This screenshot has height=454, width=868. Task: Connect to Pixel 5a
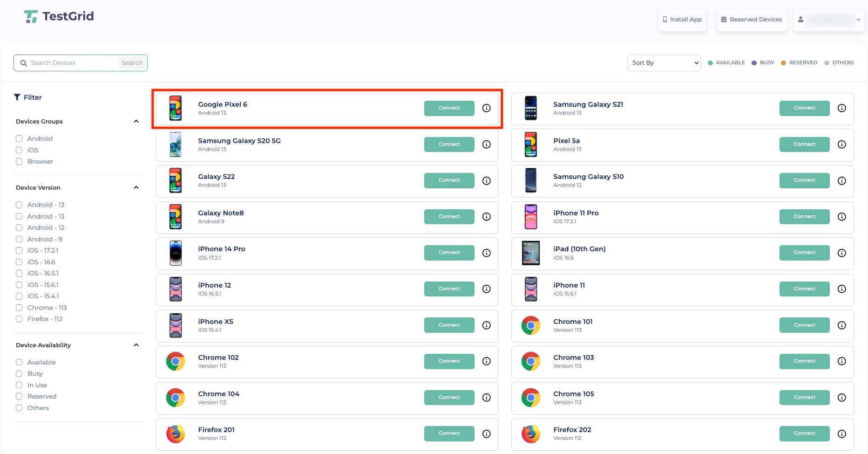pos(805,144)
